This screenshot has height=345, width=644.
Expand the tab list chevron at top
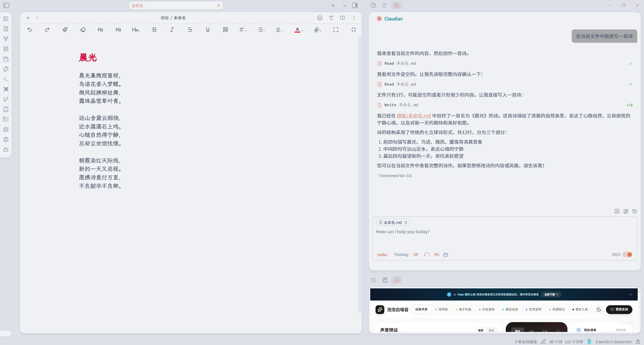click(345, 6)
